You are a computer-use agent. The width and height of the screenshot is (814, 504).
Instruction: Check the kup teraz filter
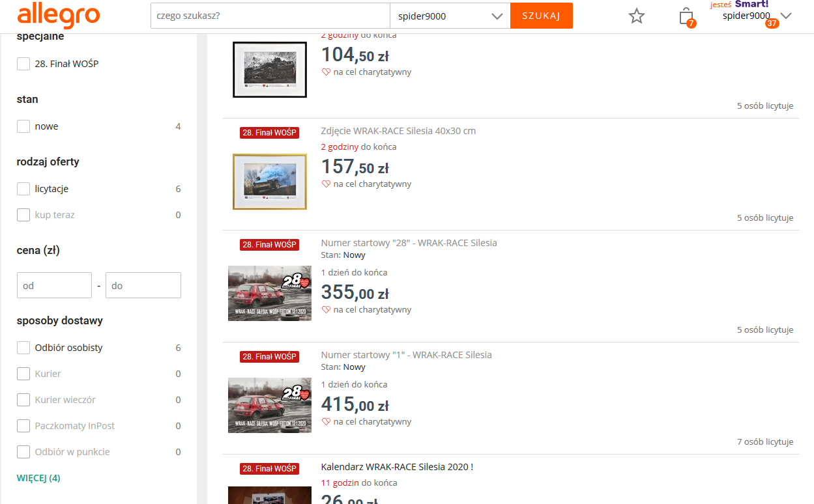[x=23, y=215]
